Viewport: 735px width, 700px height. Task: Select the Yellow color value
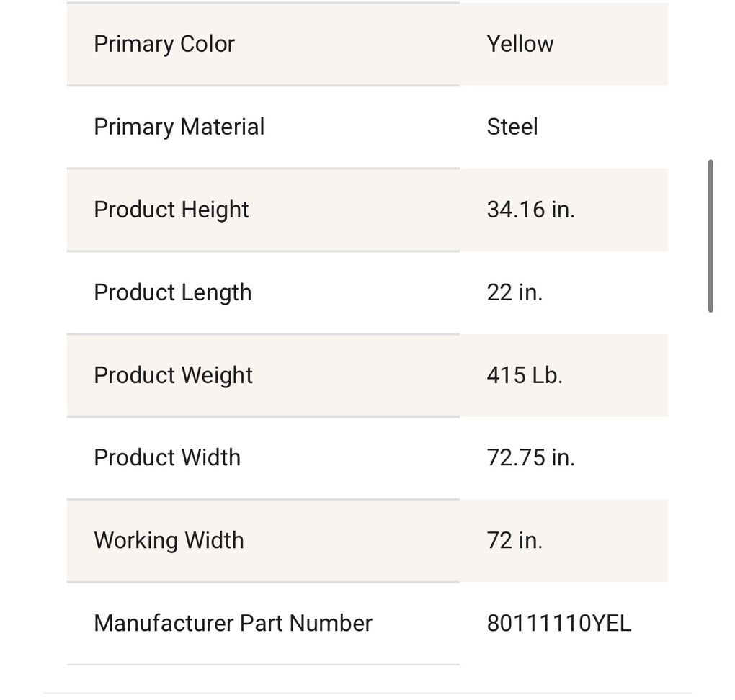click(x=520, y=44)
